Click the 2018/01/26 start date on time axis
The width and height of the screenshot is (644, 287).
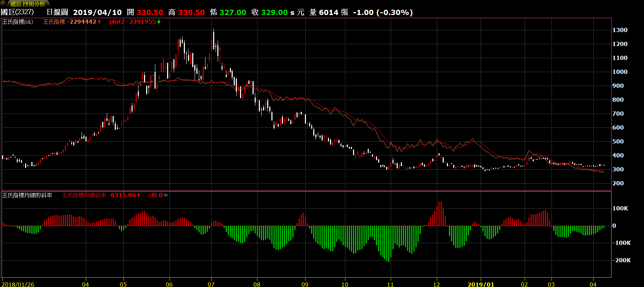coord(18,284)
